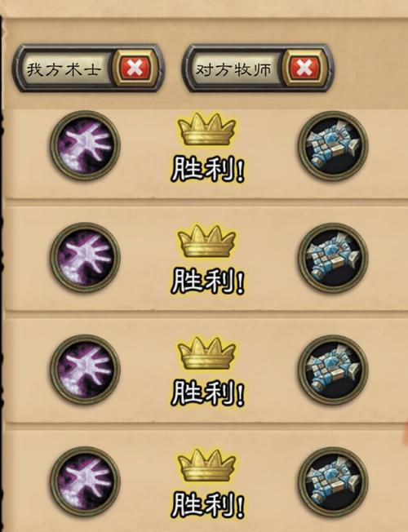Click the Warlock class icon in third match
The image size is (408, 532).
click(x=85, y=369)
